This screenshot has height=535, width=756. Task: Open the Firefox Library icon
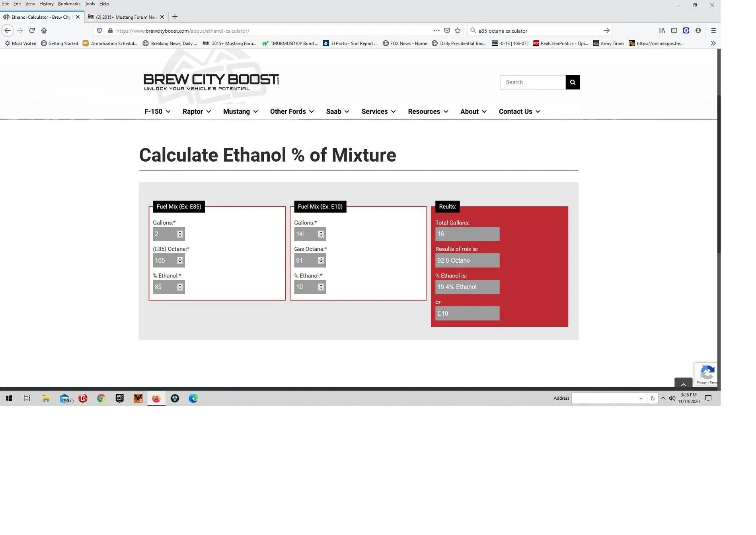(662, 31)
